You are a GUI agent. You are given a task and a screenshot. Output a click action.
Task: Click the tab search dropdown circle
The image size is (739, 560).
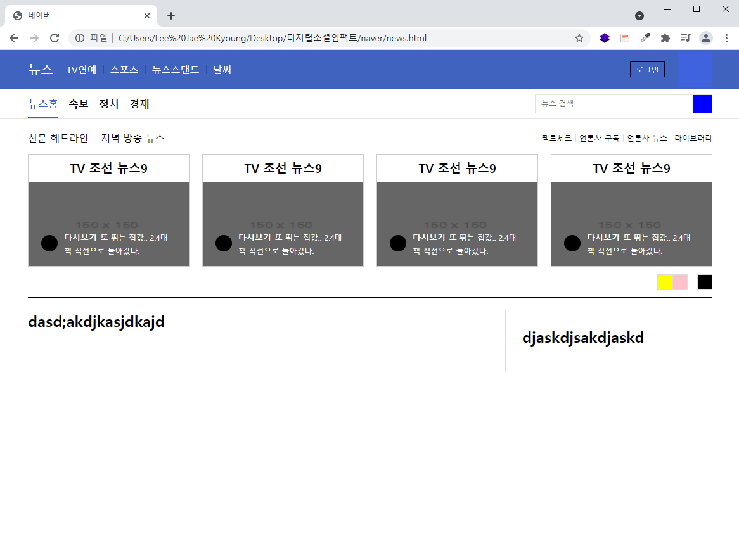[639, 16]
